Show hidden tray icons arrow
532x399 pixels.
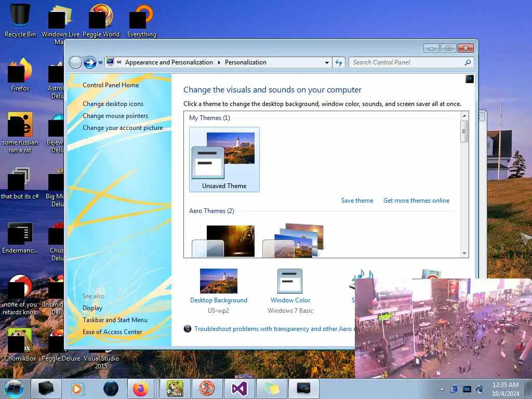(x=442, y=389)
